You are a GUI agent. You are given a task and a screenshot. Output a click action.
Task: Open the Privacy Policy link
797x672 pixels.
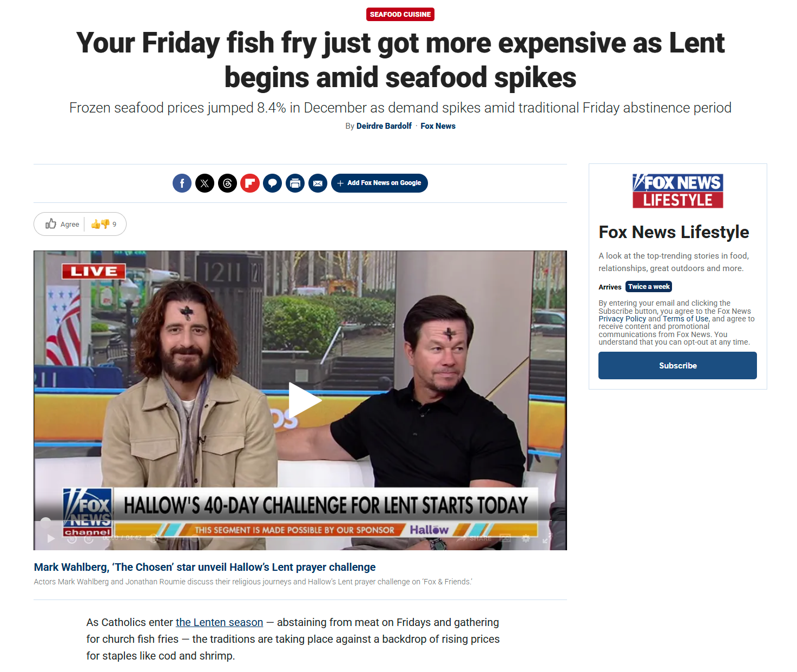pyautogui.click(x=622, y=319)
